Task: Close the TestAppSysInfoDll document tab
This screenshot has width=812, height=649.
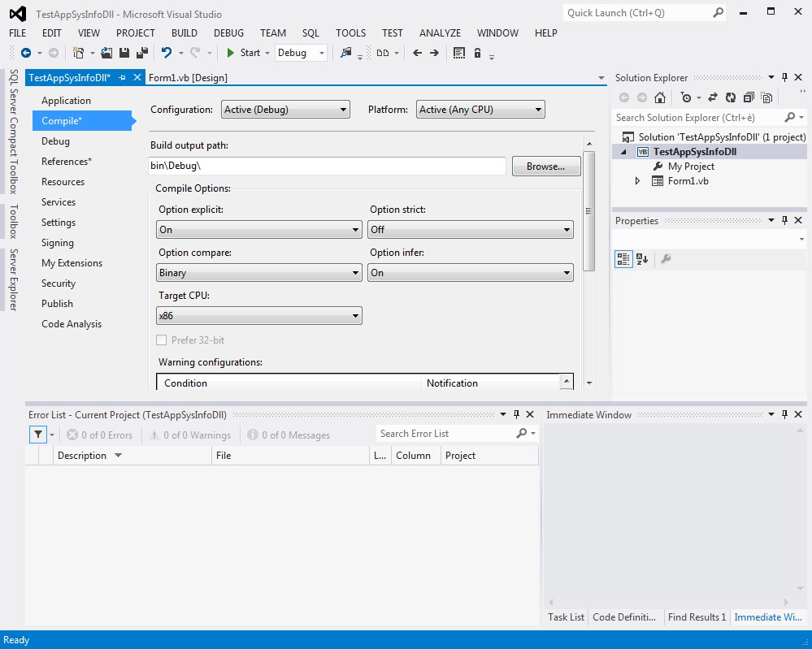Action: [x=137, y=78]
